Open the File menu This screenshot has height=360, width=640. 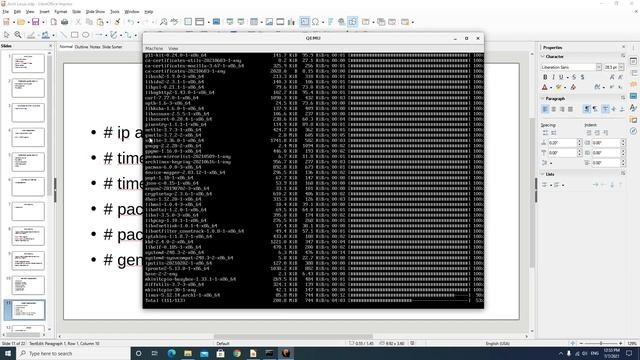click(x=5, y=12)
